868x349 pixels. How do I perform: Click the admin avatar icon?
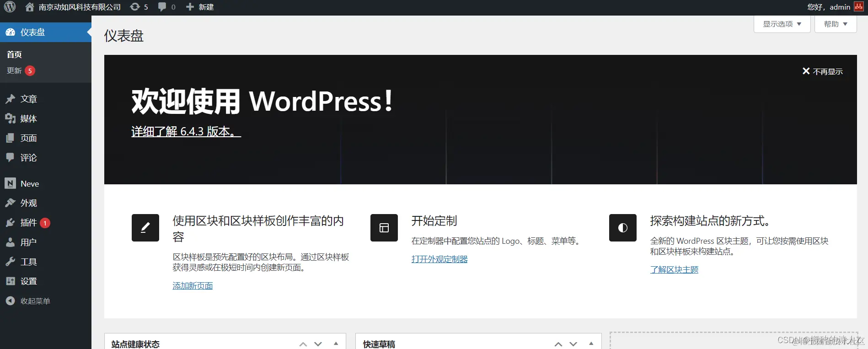pos(859,6)
